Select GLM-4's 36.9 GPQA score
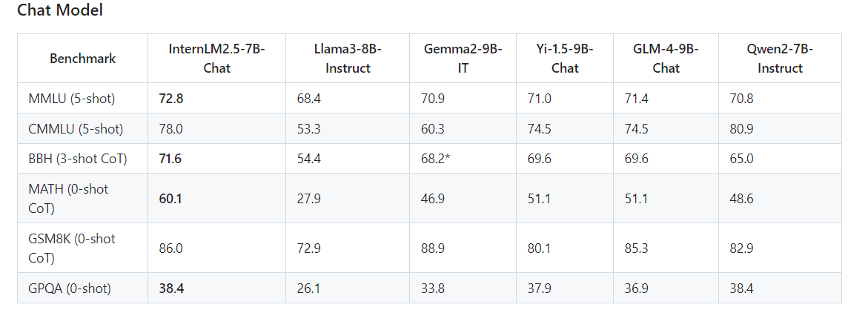Viewport: 868px width, 313px height. (637, 289)
